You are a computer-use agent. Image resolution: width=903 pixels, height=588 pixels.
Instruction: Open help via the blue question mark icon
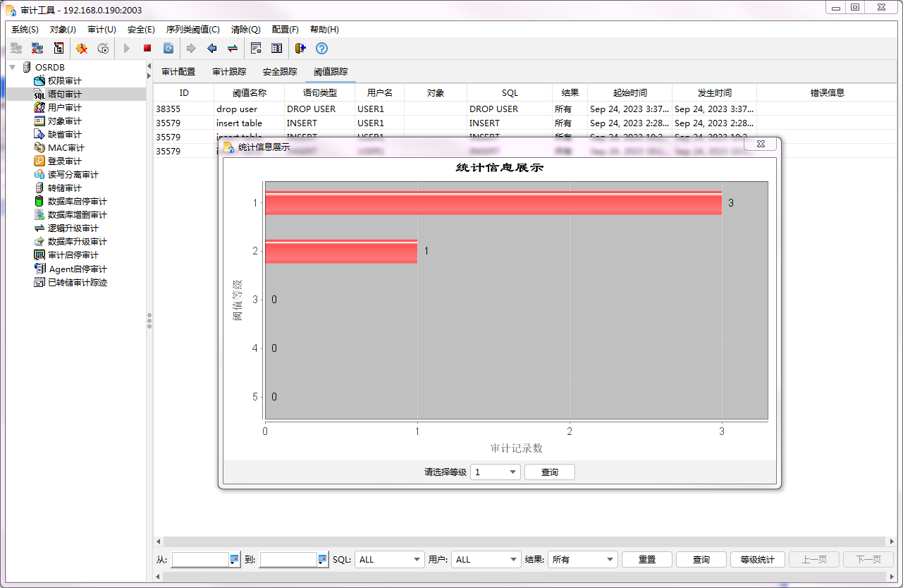coord(321,49)
